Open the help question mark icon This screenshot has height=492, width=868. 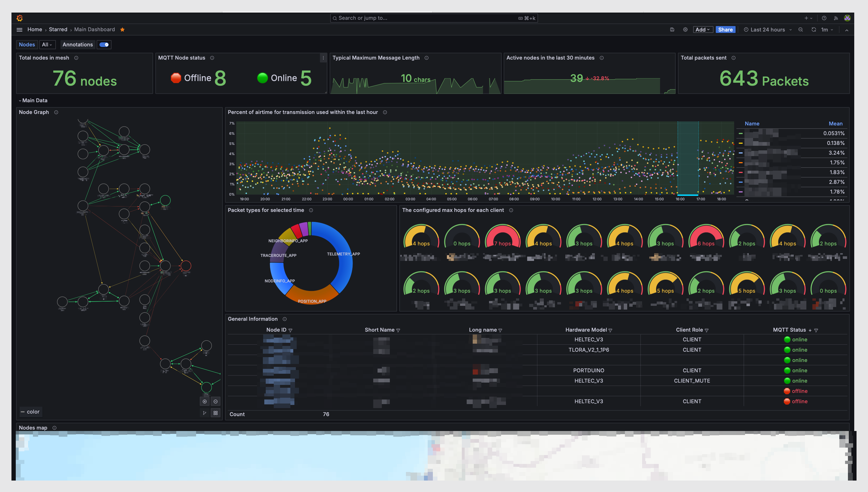824,18
